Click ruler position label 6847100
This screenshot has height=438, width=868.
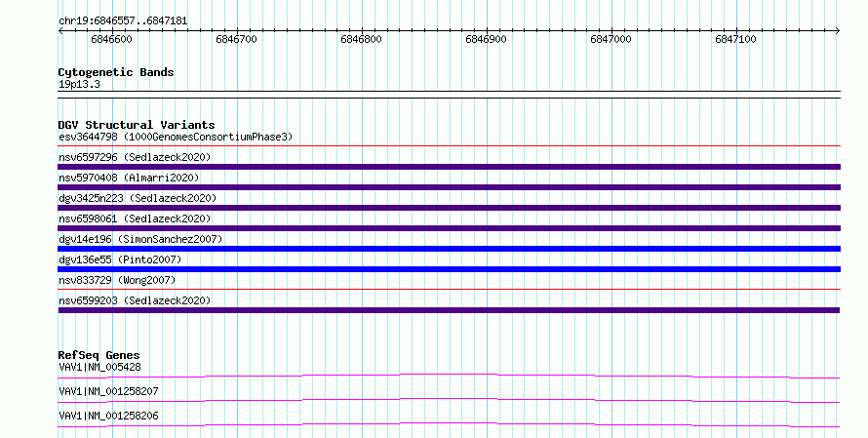point(735,39)
